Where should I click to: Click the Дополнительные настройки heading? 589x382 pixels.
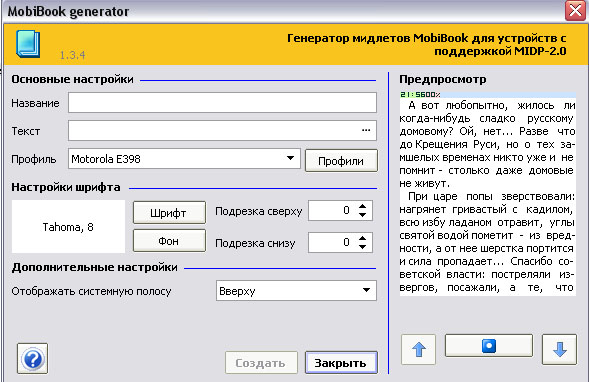click(94, 267)
